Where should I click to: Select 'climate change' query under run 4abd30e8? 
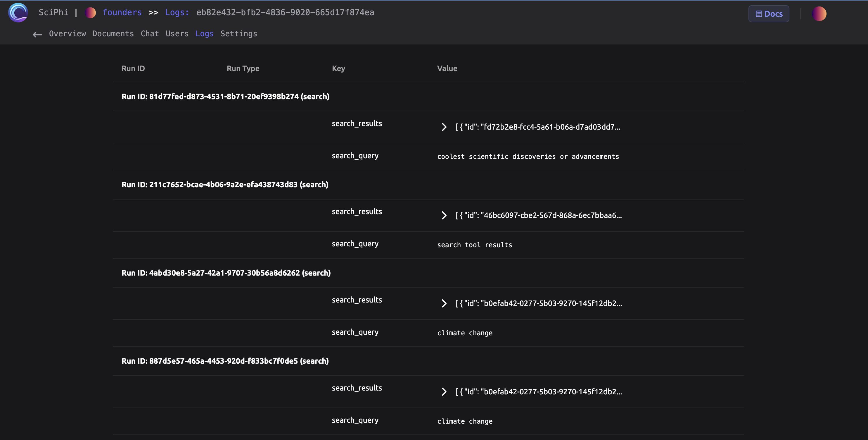[465, 333]
